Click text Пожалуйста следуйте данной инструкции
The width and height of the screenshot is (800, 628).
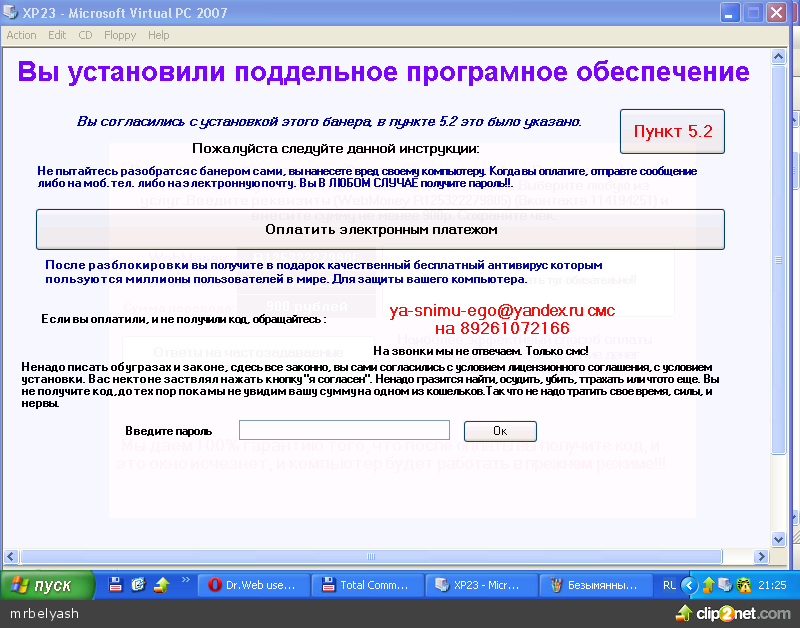[336, 148]
